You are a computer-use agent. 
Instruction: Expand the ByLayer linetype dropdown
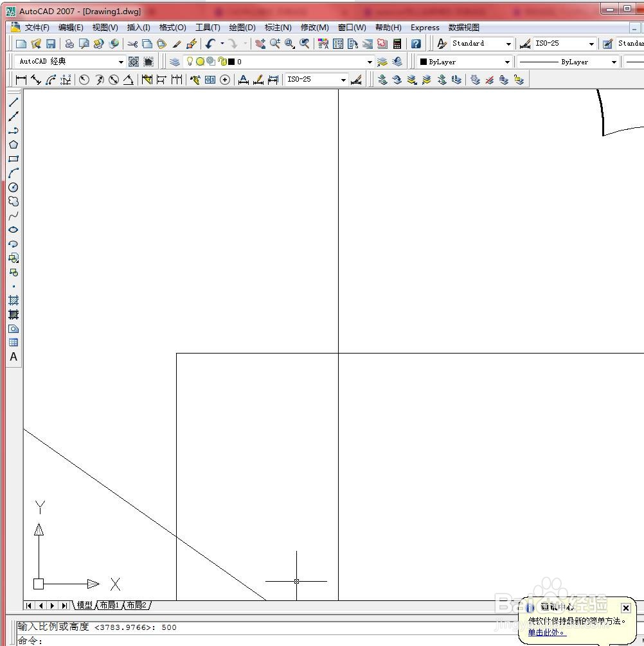tap(614, 62)
